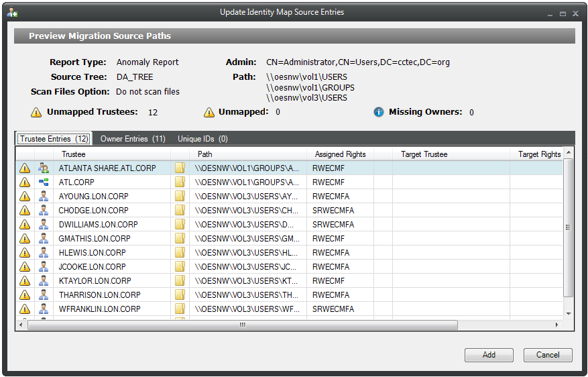
Task: Click the horizontal scrollbar thumb
Action: [243, 325]
